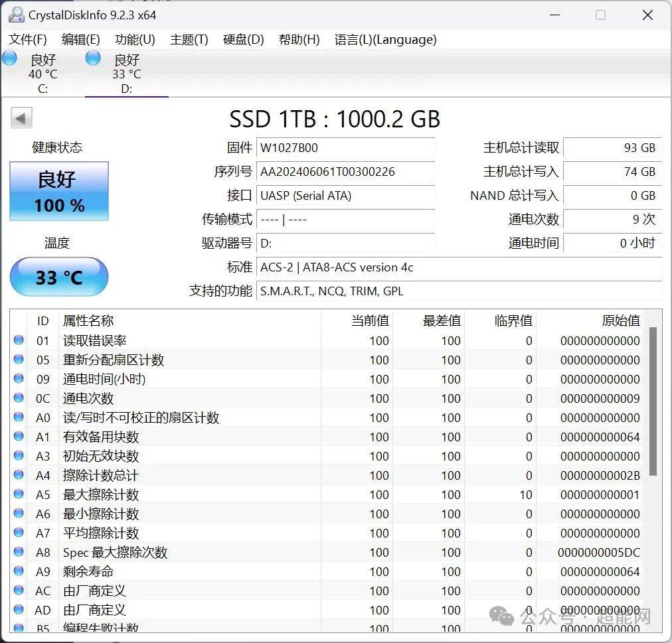Click the status dot of attribute AD 由厂商定义
This screenshot has width=672, height=643.
pyautogui.click(x=19, y=610)
